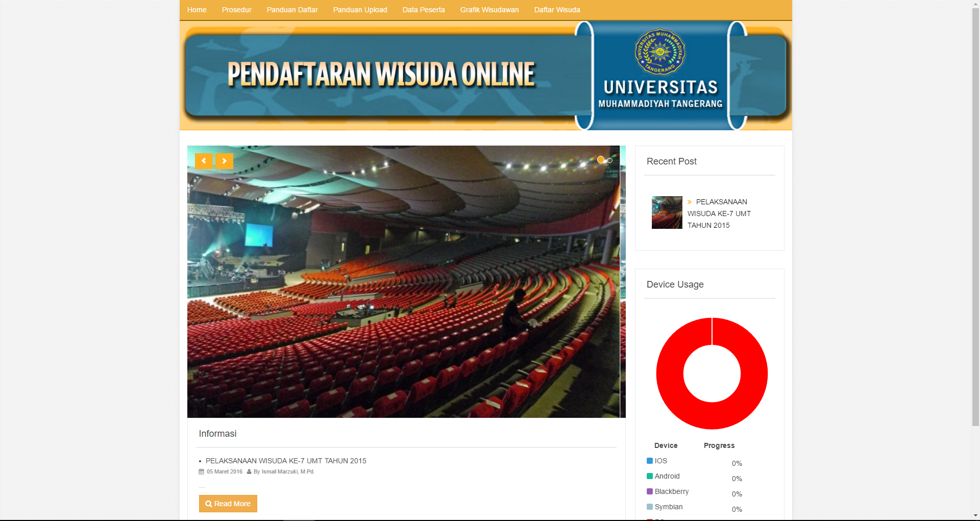Click the 'By Ismail Marzuki, M.Pd.' author text

coord(284,472)
